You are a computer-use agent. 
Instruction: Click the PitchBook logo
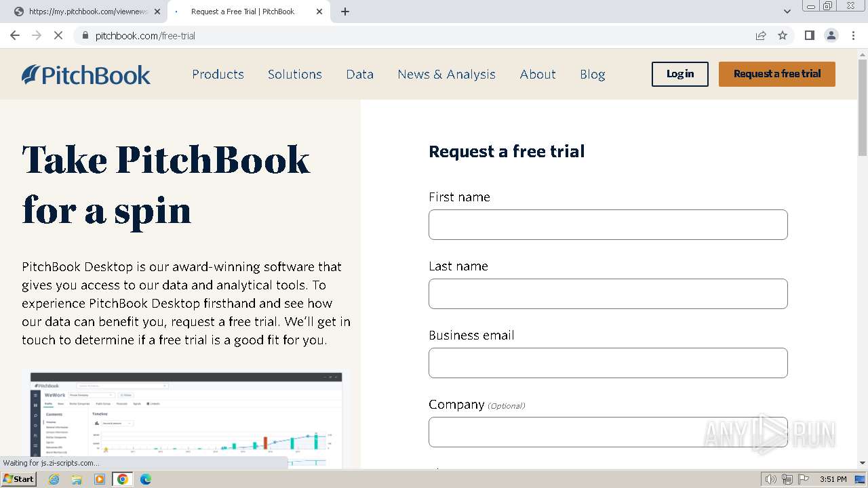[x=86, y=75]
